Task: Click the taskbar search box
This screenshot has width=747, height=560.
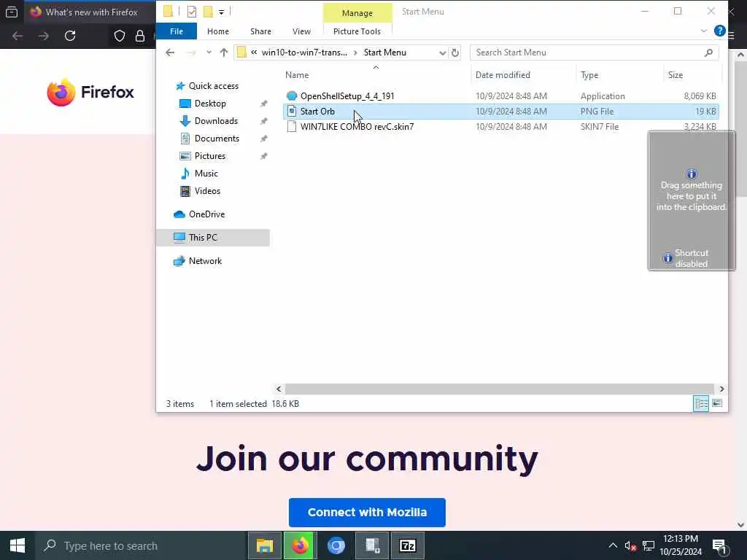Action: click(141, 545)
